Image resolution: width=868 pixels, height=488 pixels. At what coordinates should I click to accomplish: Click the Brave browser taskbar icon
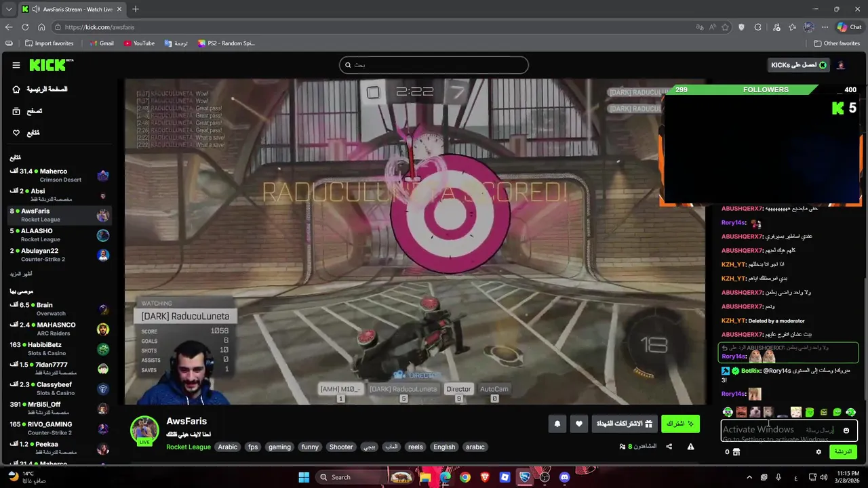pyautogui.click(x=485, y=477)
